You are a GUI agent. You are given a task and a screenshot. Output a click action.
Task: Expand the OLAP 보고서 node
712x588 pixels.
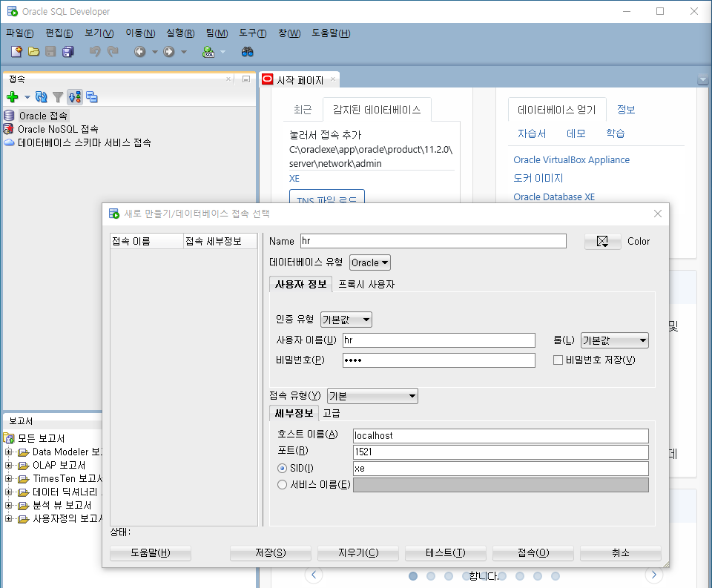point(8,465)
